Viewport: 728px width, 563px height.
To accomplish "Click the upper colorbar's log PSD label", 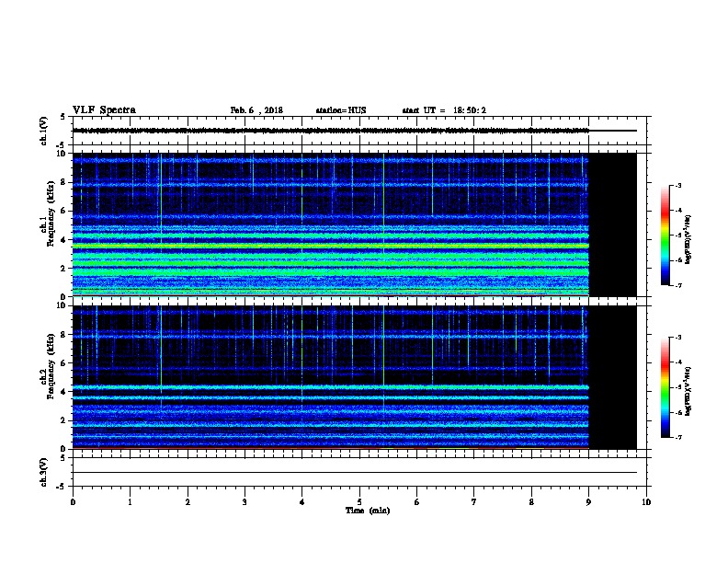I will click(x=688, y=239).
